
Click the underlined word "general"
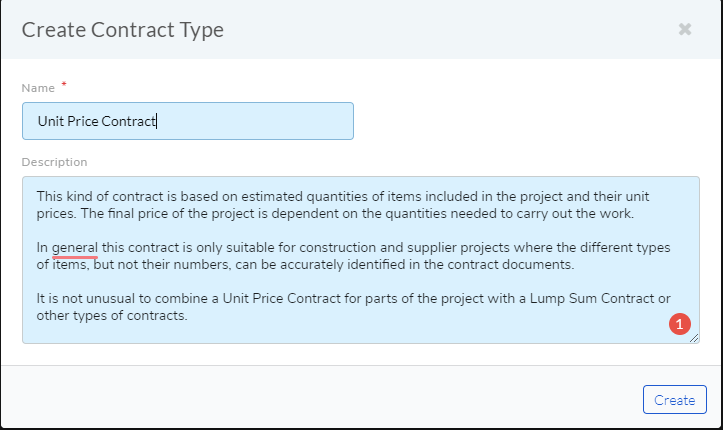tap(75, 247)
